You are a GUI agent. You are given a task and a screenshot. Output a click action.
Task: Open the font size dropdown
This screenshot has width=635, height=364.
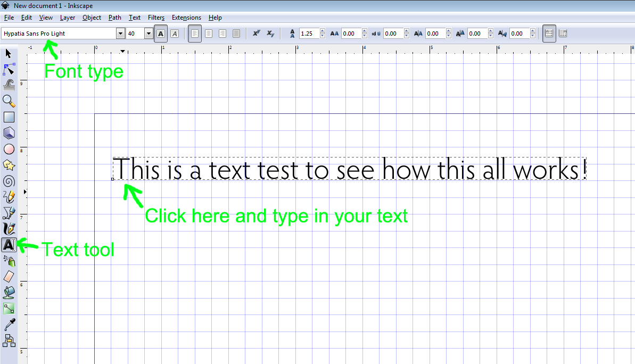pyautogui.click(x=147, y=33)
